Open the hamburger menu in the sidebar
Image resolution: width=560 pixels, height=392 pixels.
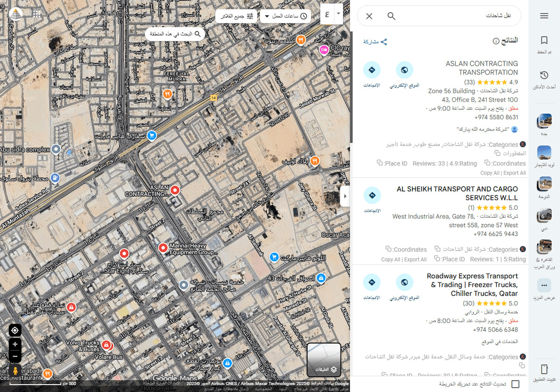pyautogui.click(x=544, y=15)
